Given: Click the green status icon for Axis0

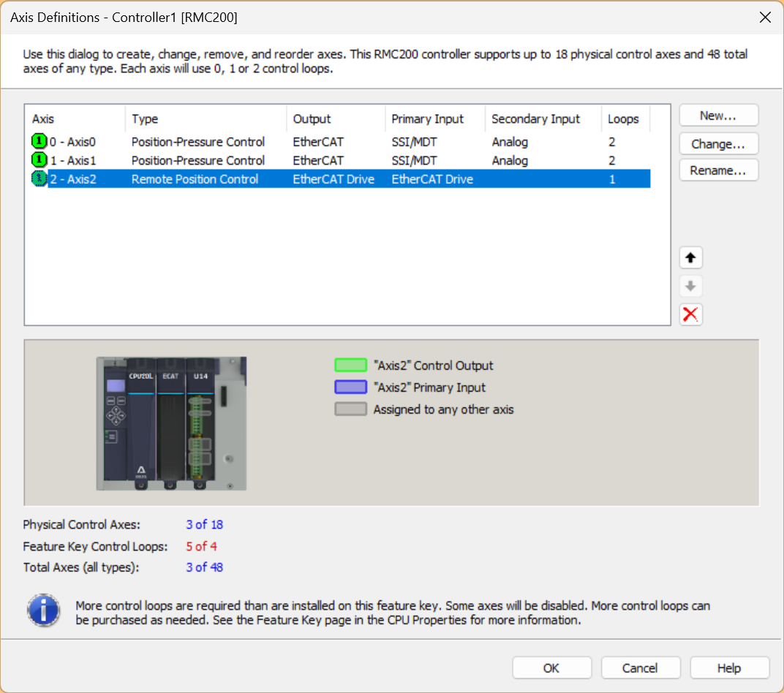Looking at the screenshot, I should (x=39, y=141).
